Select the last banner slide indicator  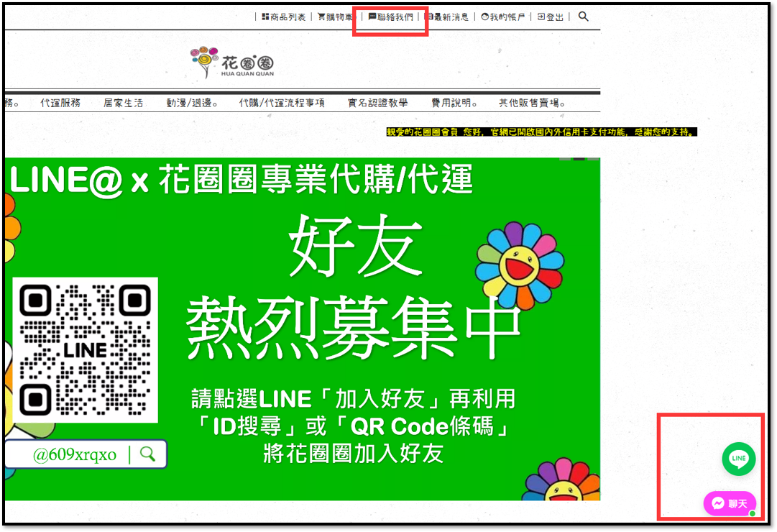[x=593, y=159]
